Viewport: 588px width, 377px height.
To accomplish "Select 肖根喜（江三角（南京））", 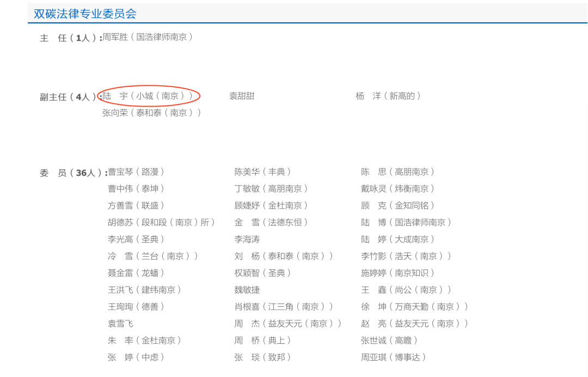I will [x=284, y=307].
